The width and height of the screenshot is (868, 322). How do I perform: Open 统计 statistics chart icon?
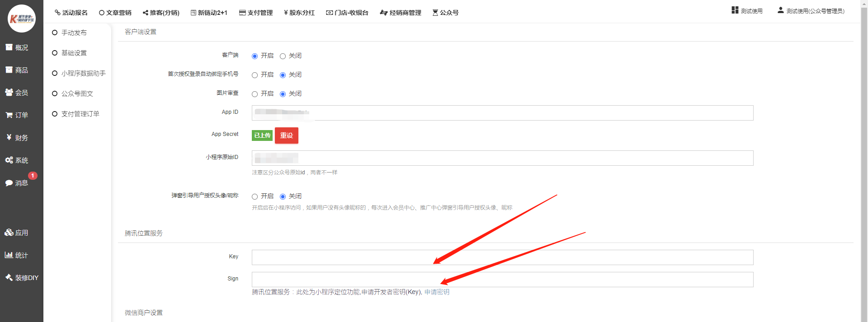tap(9, 255)
